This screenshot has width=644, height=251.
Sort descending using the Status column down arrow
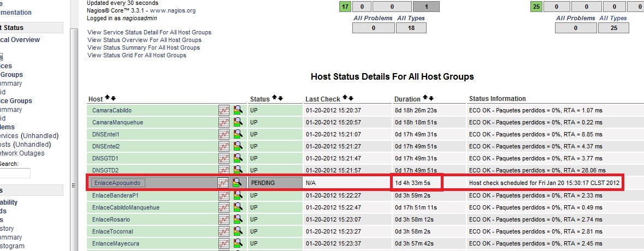pos(281,98)
